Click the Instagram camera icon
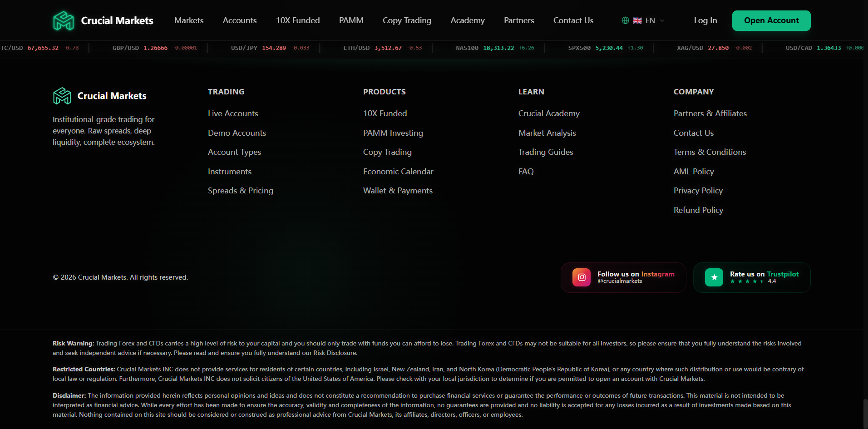Image resolution: width=868 pixels, height=429 pixels. pyautogui.click(x=582, y=277)
